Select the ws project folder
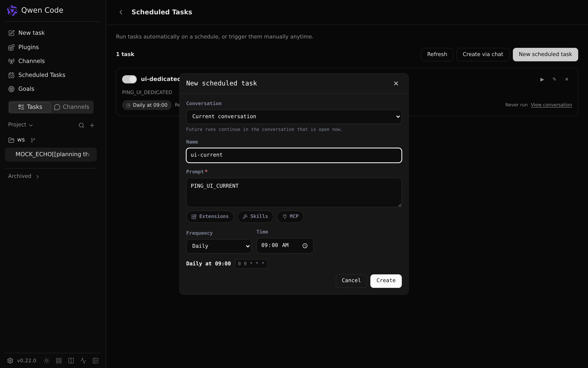 pos(17,140)
